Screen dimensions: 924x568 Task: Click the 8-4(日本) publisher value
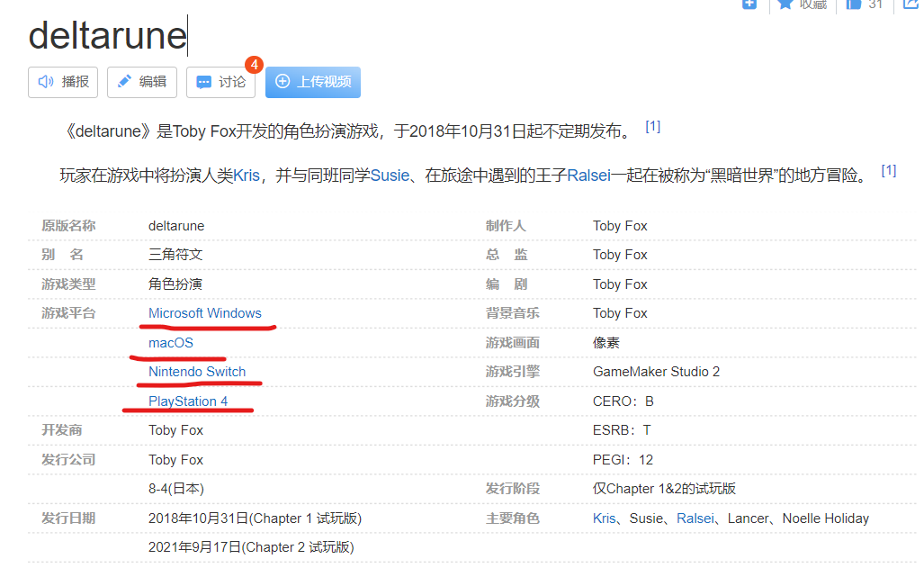[176, 489]
